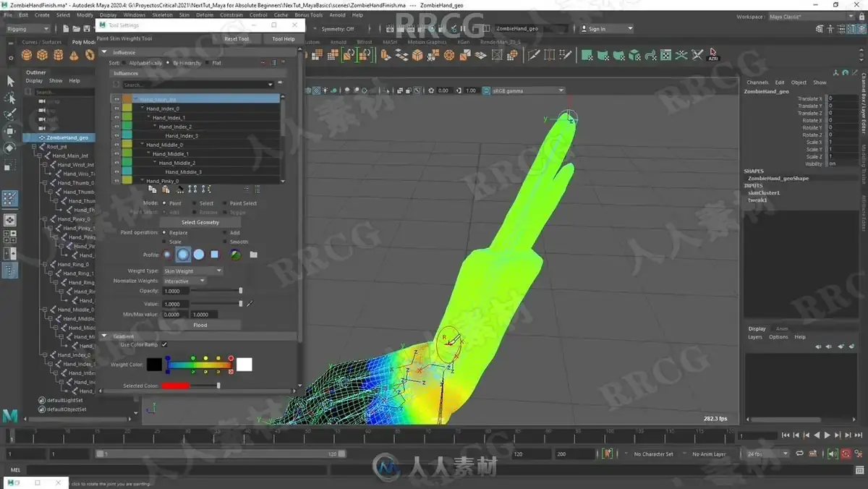Image resolution: width=868 pixels, height=489 pixels.
Task: Open the 24 fps frame rate dropdown
Action: tap(768, 454)
